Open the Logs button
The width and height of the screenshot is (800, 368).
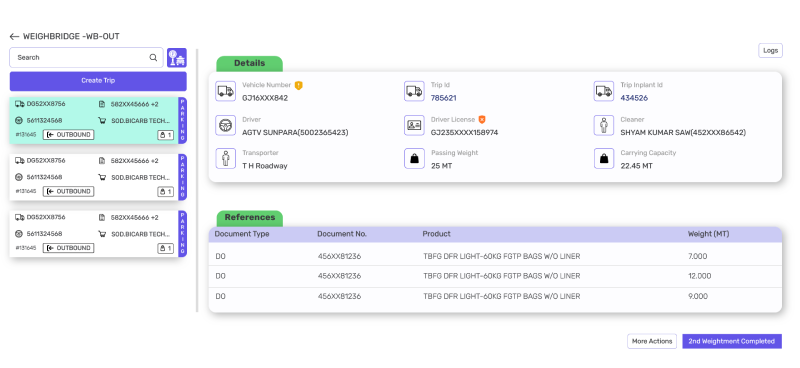click(x=770, y=51)
